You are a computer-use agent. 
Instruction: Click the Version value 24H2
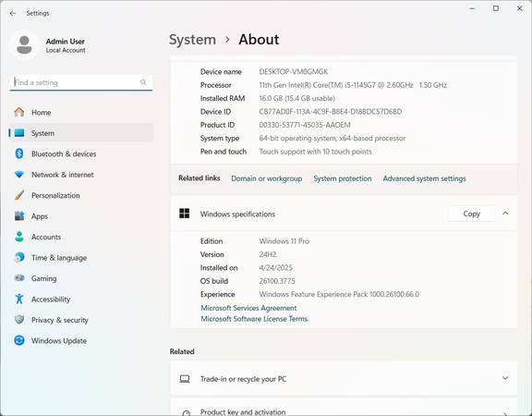(x=267, y=254)
